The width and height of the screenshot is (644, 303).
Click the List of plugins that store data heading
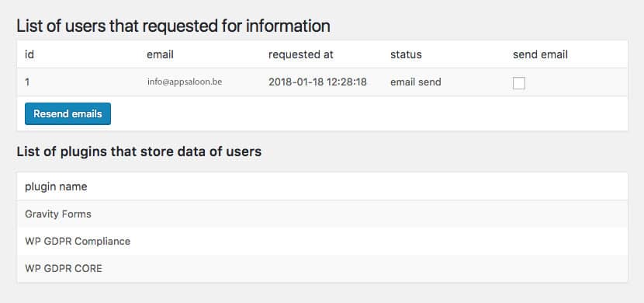(x=139, y=151)
